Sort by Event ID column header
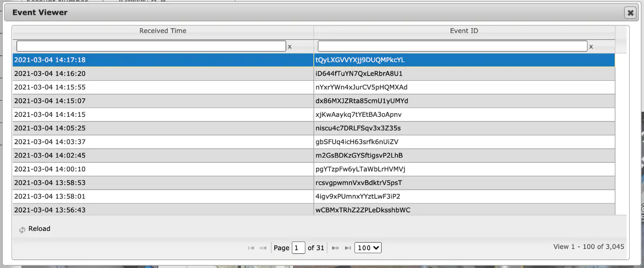 click(x=464, y=31)
